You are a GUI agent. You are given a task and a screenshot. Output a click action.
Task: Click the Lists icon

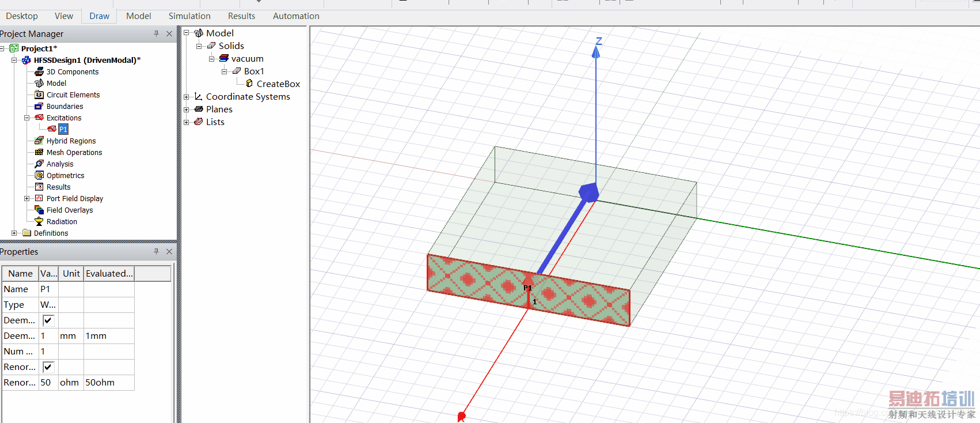click(x=199, y=122)
